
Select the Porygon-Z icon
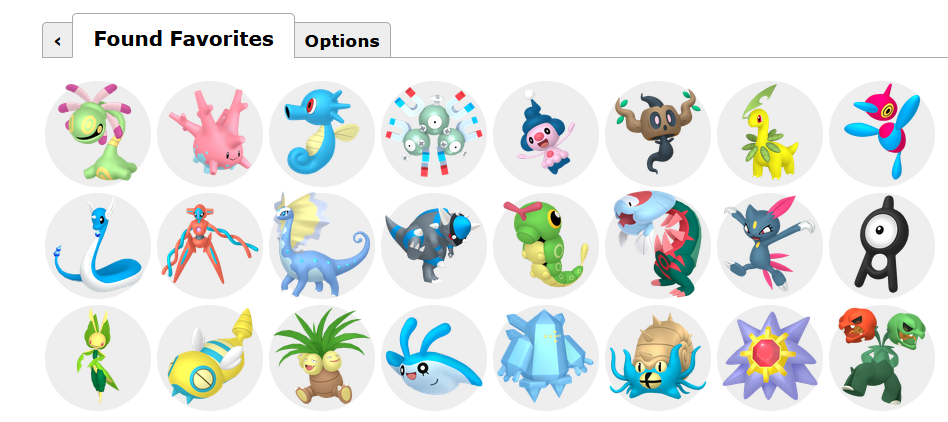click(x=881, y=134)
